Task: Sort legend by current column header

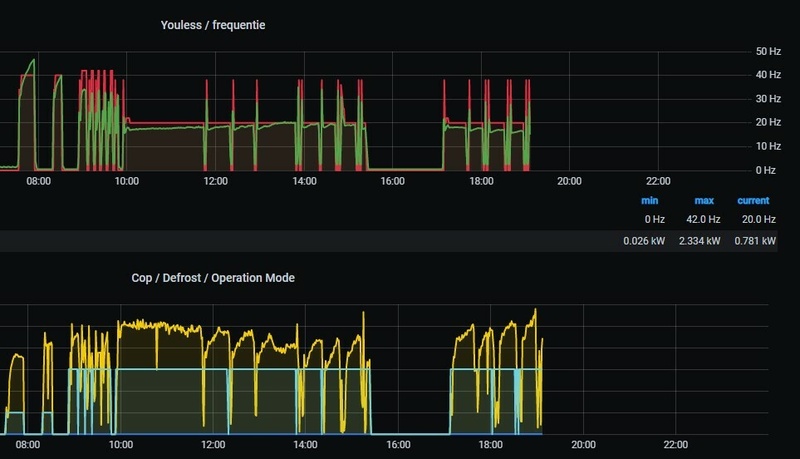Action: click(x=753, y=200)
